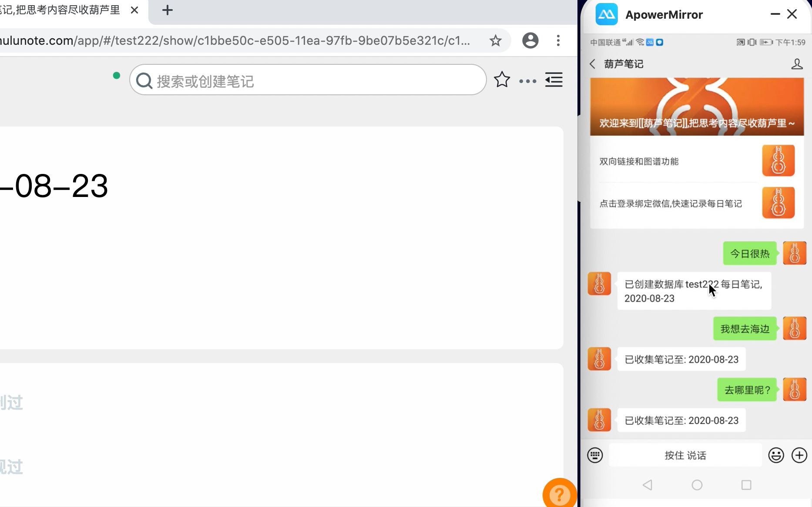Toggle the right sidebar outline icon
The image size is (812, 507).
pos(554,80)
